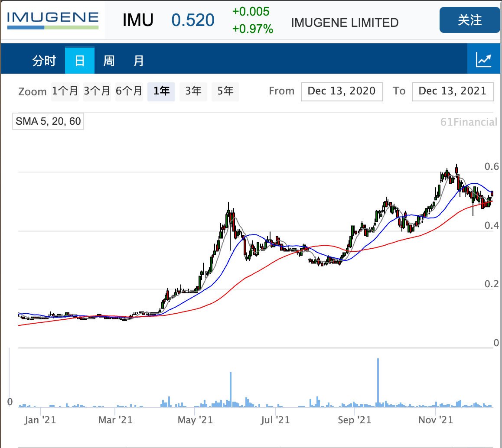The width and height of the screenshot is (502, 448).
Task: Switch to 月 monthly chart tab
Action: click(x=139, y=61)
